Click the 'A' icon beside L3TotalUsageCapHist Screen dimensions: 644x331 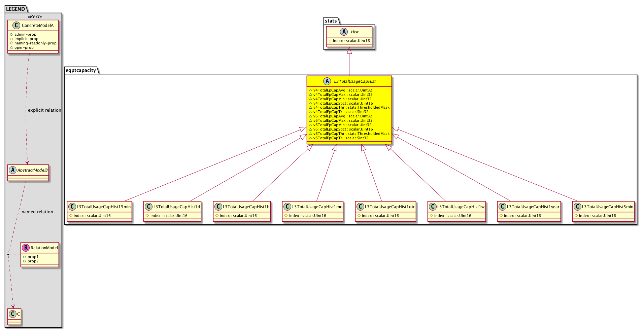coord(327,81)
